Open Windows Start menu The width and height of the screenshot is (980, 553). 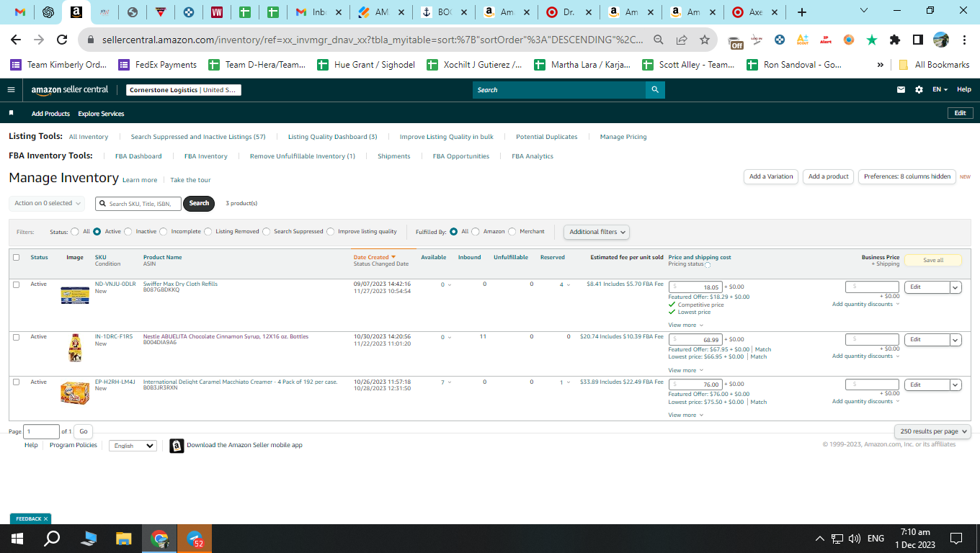pos(17,539)
